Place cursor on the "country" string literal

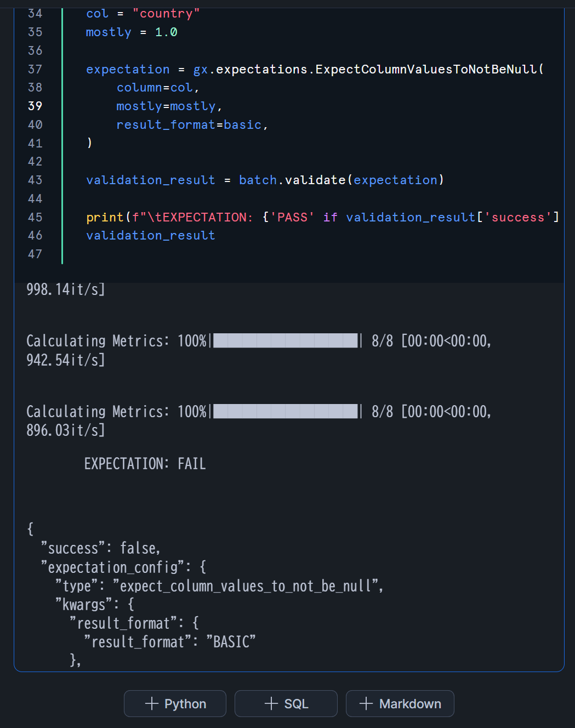166,13
